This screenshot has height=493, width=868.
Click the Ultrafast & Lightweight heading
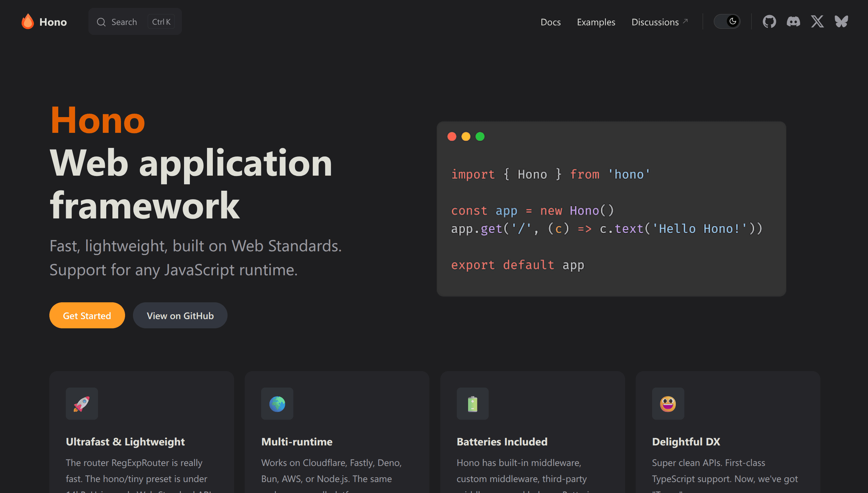pos(125,442)
